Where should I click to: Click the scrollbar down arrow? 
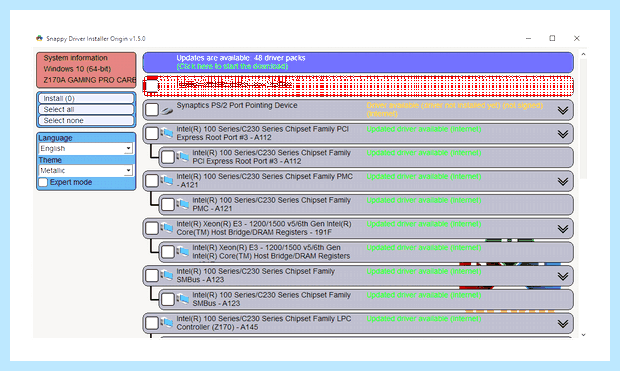click(583, 335)
